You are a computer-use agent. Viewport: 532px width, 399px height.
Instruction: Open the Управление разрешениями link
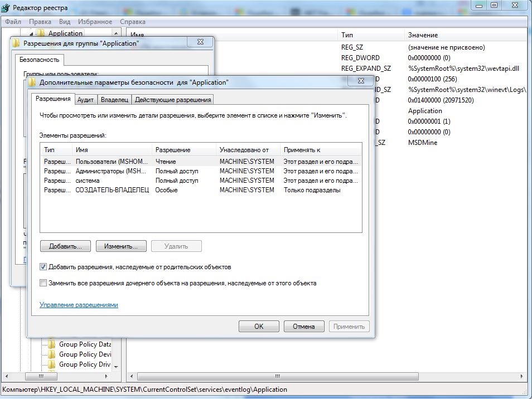79,305
